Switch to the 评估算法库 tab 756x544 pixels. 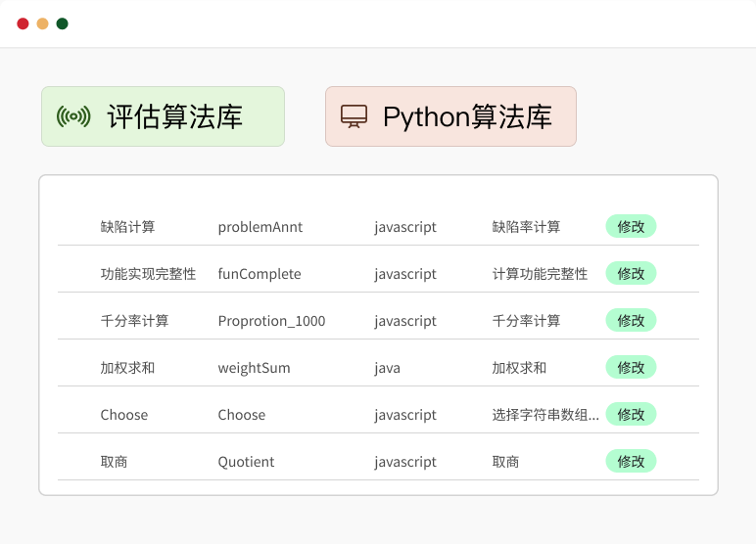coord(163,116)
